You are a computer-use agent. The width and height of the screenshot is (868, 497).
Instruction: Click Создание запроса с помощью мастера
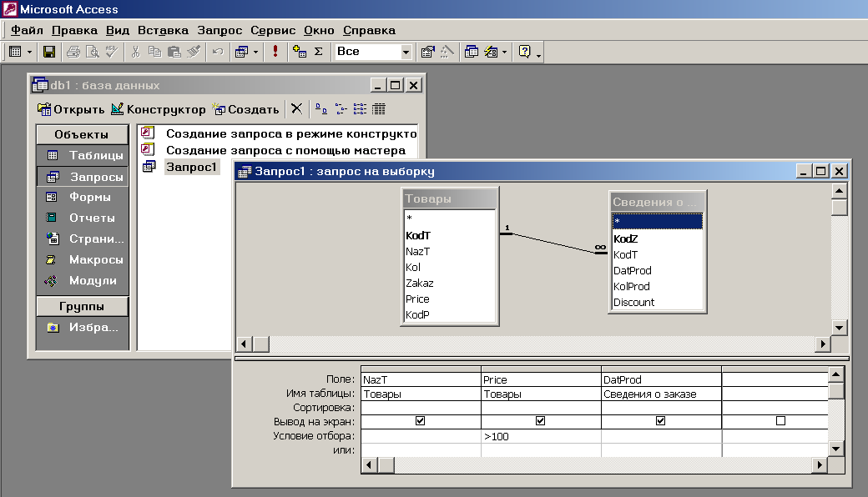(x=285, y=150)
